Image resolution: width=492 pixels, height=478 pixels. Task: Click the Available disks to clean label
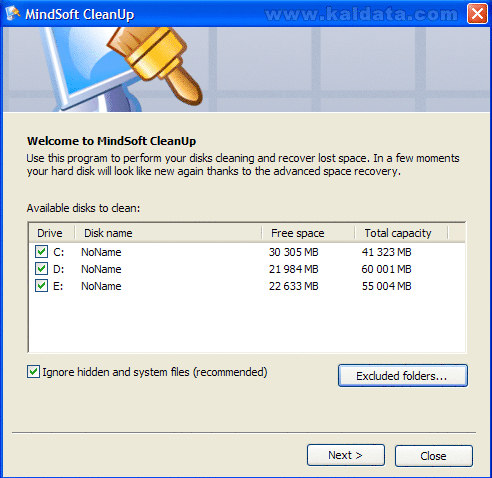pos(83,208)
